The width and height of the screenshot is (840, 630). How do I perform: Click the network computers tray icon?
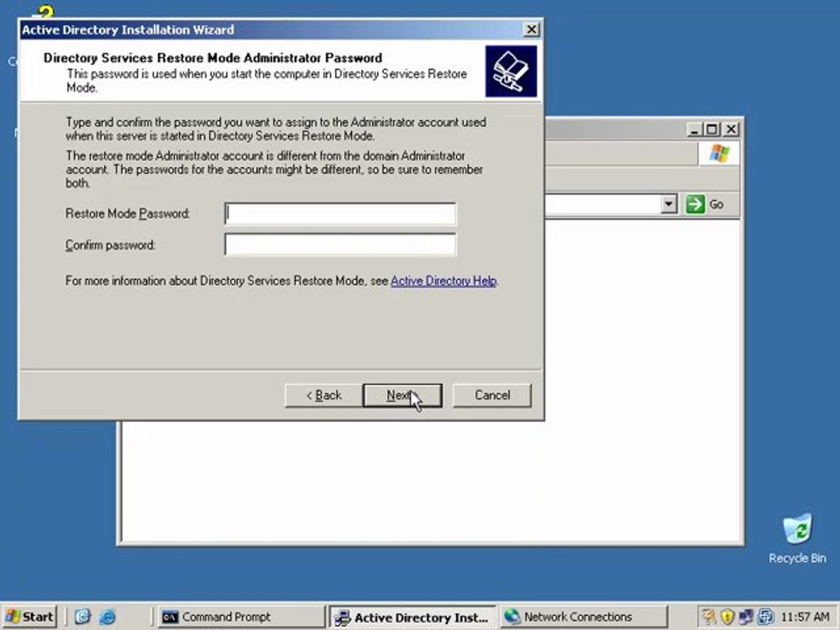pos(745,617)
